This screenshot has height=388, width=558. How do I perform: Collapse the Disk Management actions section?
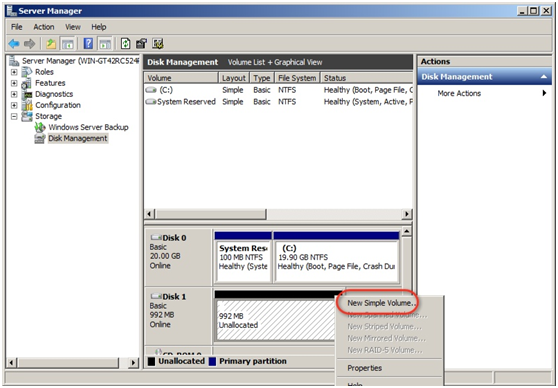pos(543,77)
